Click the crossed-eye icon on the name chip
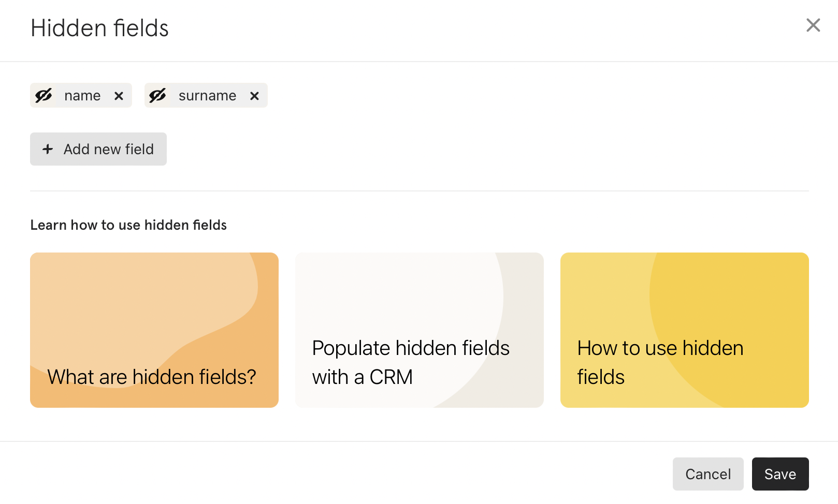The image size is (838, 504). (44, 95)
